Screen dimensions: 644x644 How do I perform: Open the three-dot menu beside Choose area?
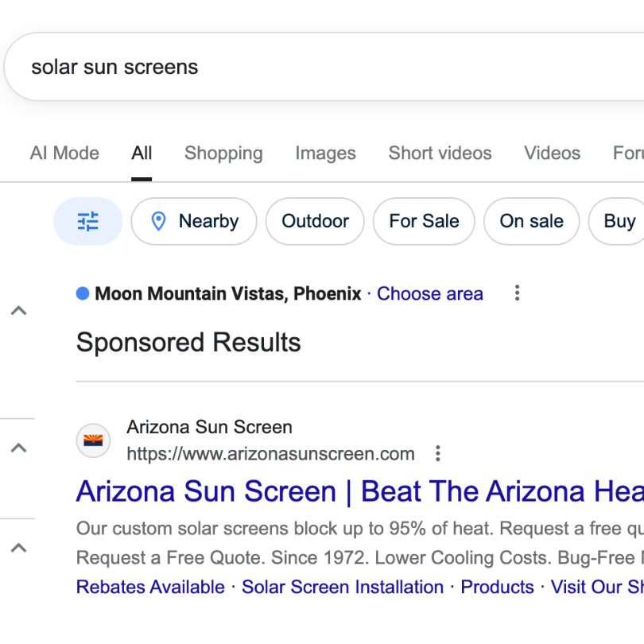pyautogui.click(x=517, y=293)
